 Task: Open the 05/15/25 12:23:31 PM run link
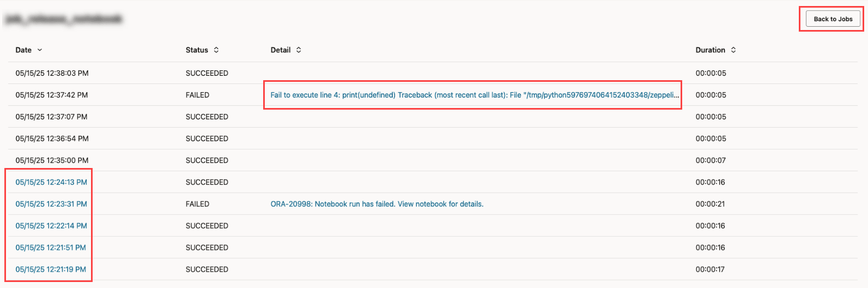(51, 204)
